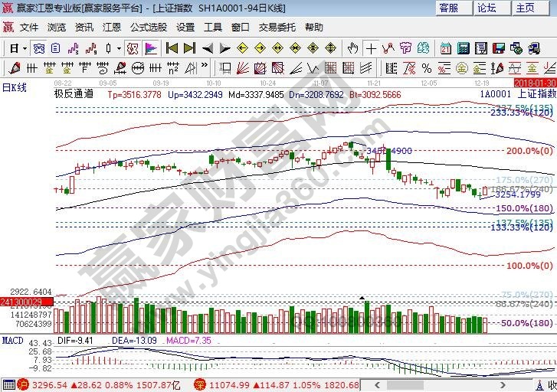Click the red 2018-01-30 date label
The width and height of the screenshot is (557, 392).
click(535, 80)
